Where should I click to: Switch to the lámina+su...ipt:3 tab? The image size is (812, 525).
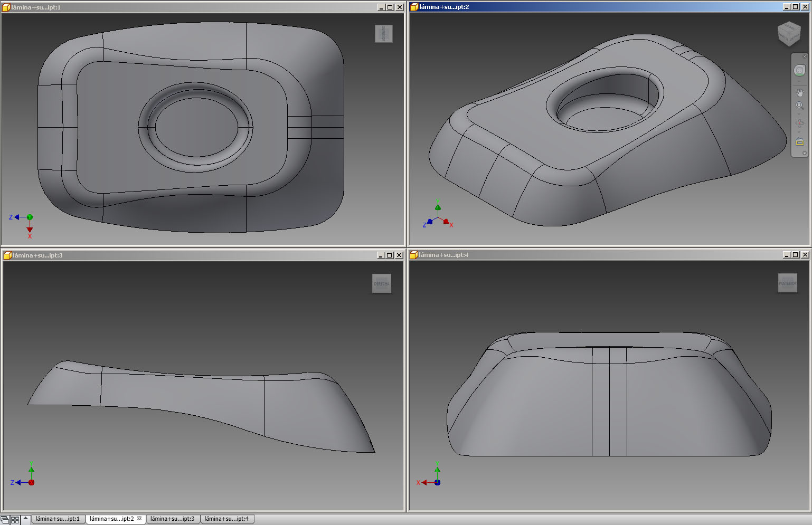pos(172,519)
